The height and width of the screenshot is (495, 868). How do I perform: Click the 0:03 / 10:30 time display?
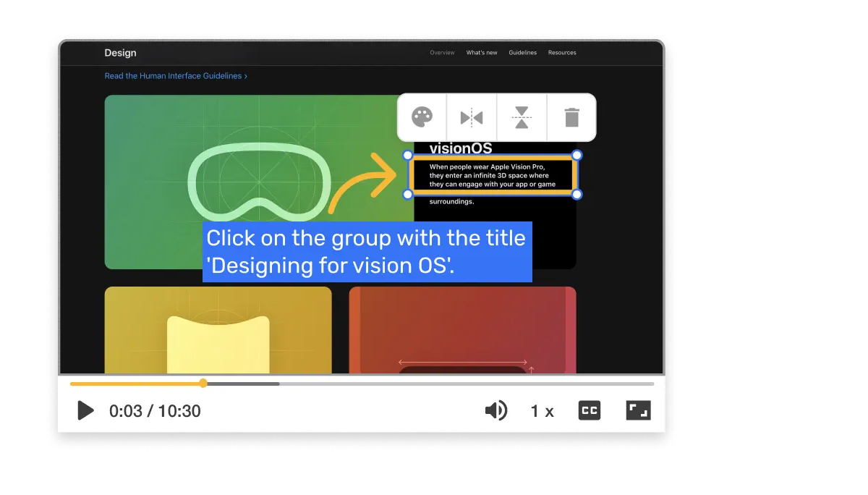click(153, 410)
